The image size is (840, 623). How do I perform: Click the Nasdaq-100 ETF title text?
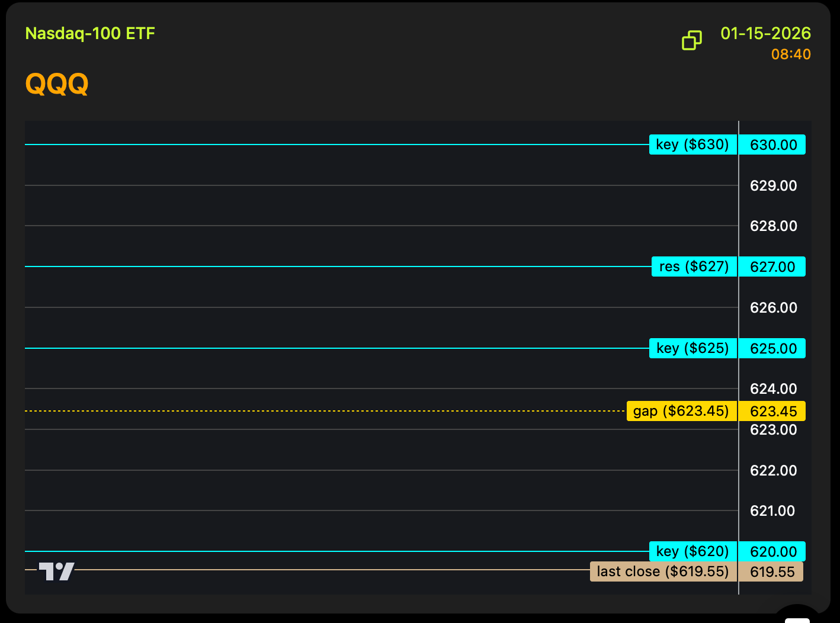(x=90, y=33)
